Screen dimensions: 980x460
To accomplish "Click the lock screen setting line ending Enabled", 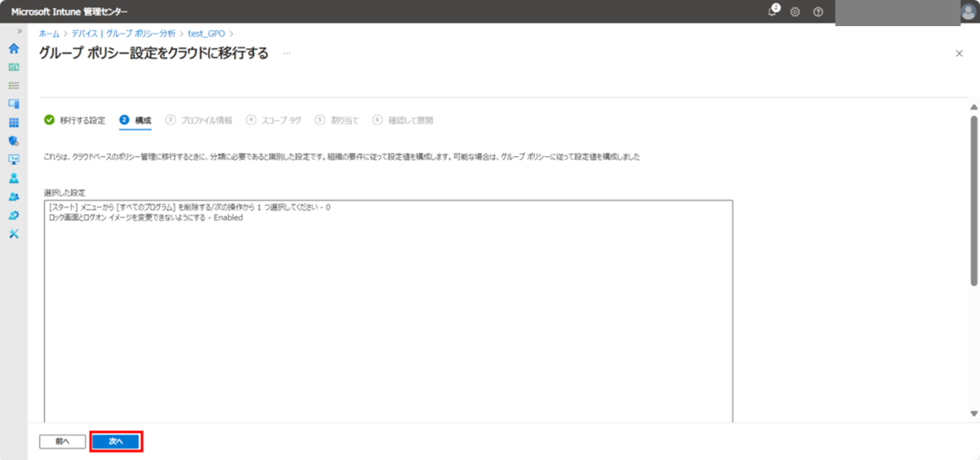I will point(145,217).
